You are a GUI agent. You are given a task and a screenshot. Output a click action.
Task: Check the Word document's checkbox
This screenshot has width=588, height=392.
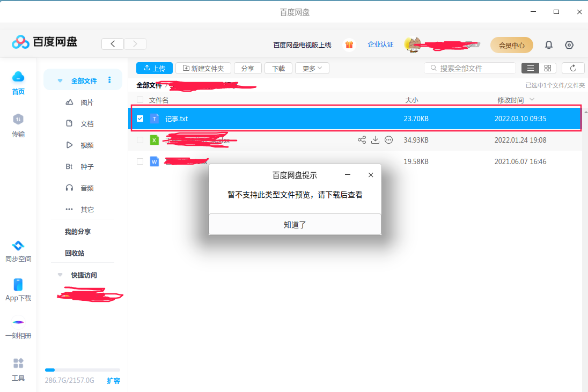140,161
